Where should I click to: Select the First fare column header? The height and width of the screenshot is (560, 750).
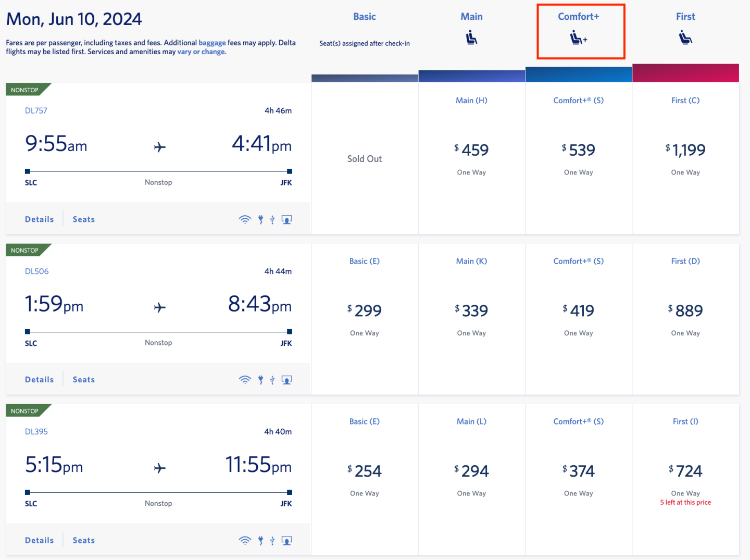[685, 17]
